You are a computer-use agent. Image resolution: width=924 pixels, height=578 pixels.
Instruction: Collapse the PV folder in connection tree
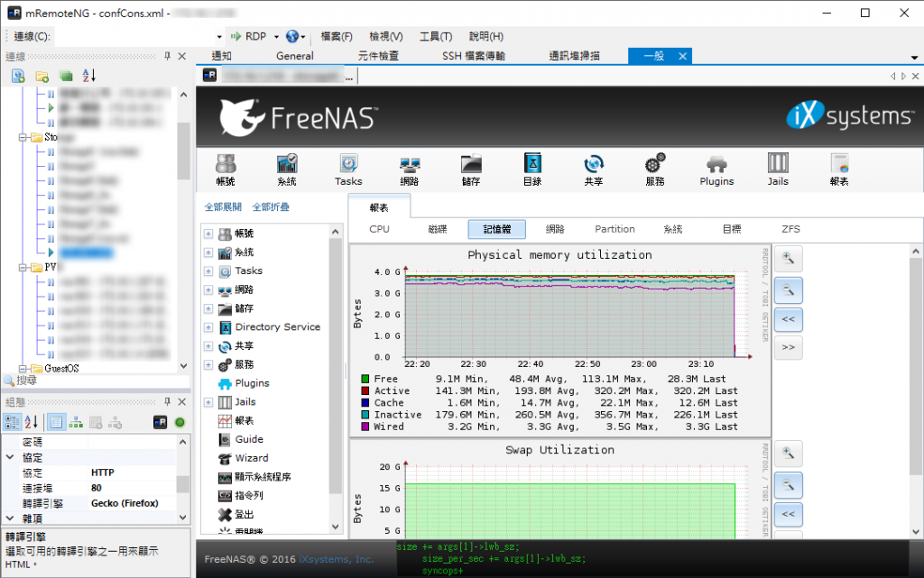[23, 267]
